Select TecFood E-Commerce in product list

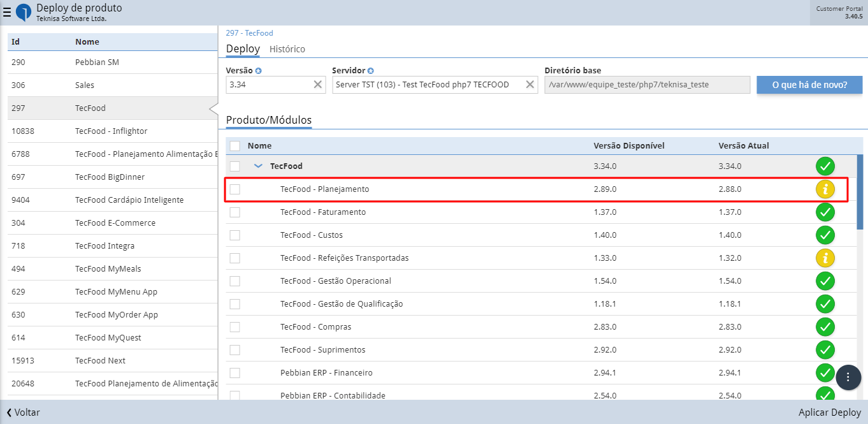pos(113,223)
